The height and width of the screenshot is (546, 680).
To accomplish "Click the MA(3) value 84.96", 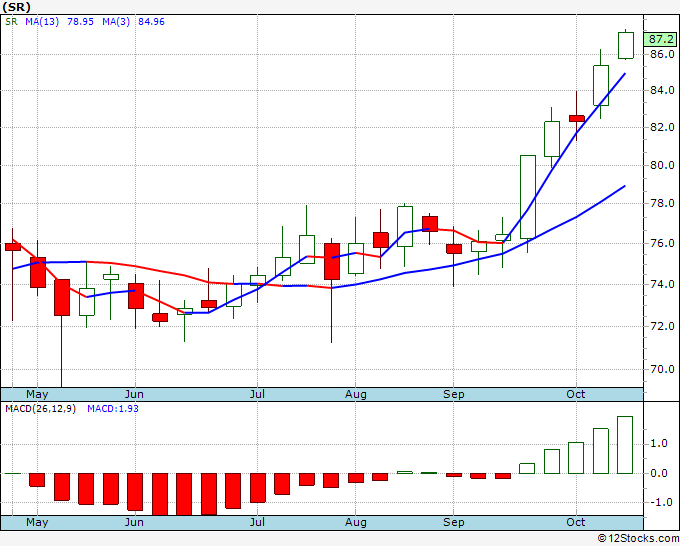I will [x=151, y=22].
